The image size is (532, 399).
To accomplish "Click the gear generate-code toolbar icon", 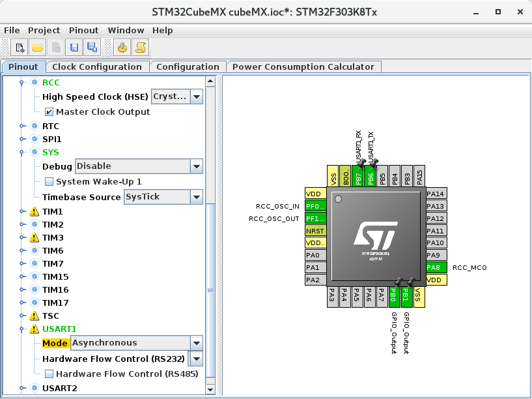I will pos(122,47).
